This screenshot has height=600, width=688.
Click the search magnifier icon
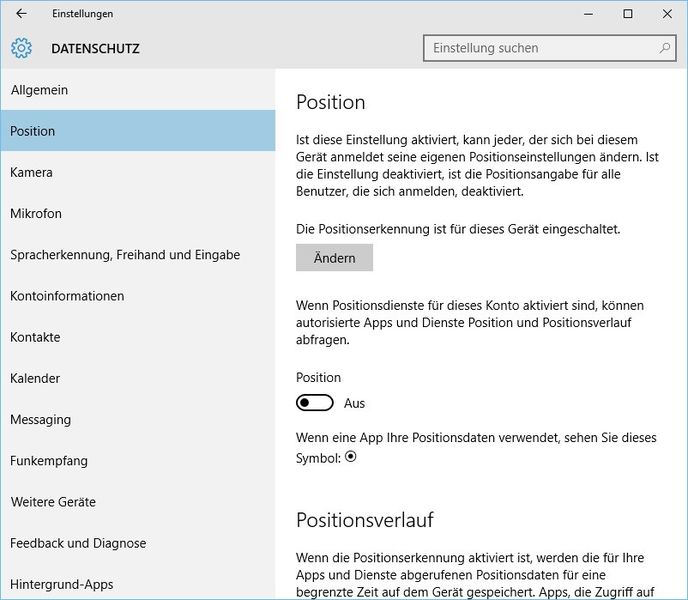665,48
